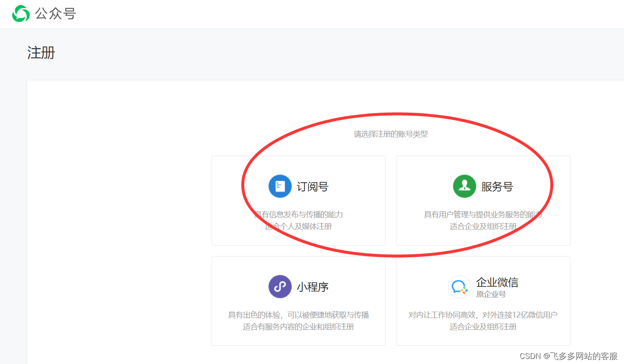This screenshot has height=364, width=624.
Task: Choose the 服务号 account type title
Action: coord(497,186)
